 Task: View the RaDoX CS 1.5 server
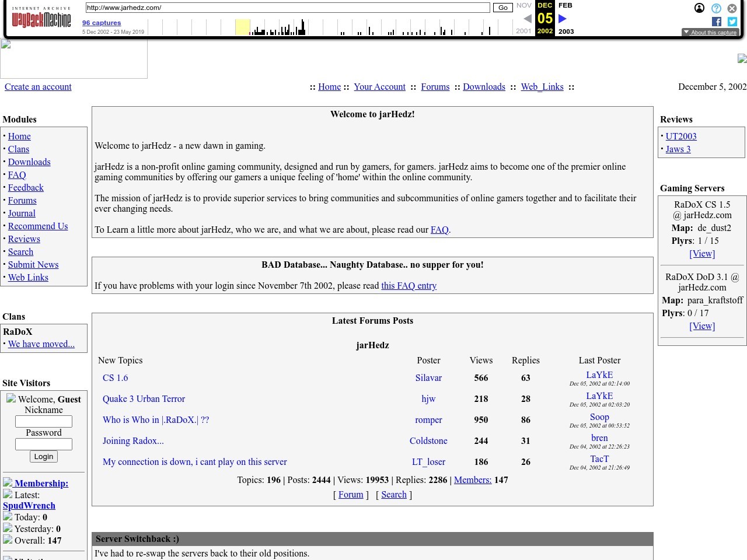tap(702, 254)
